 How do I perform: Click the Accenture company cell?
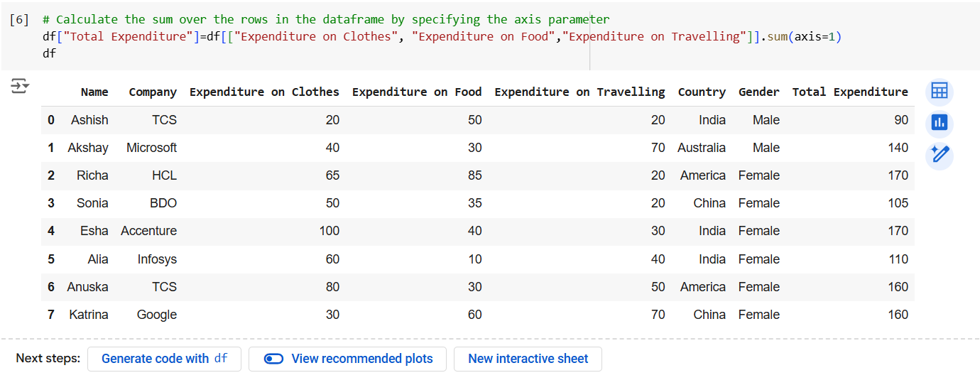tap(149, 231)
